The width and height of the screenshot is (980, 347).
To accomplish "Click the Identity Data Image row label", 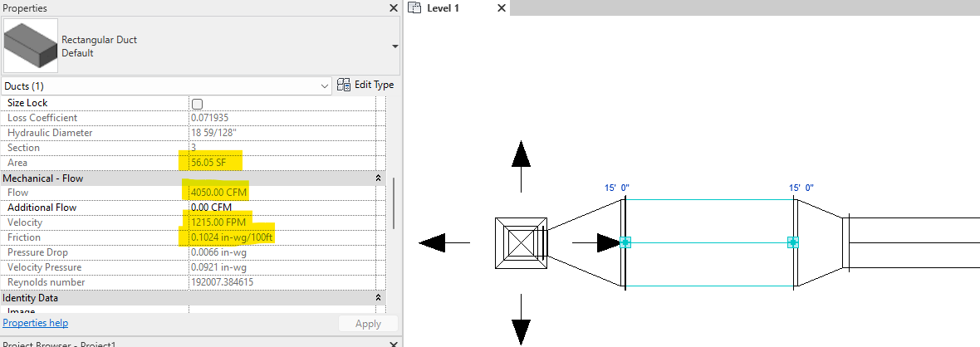I will click(x=22, y=311).
